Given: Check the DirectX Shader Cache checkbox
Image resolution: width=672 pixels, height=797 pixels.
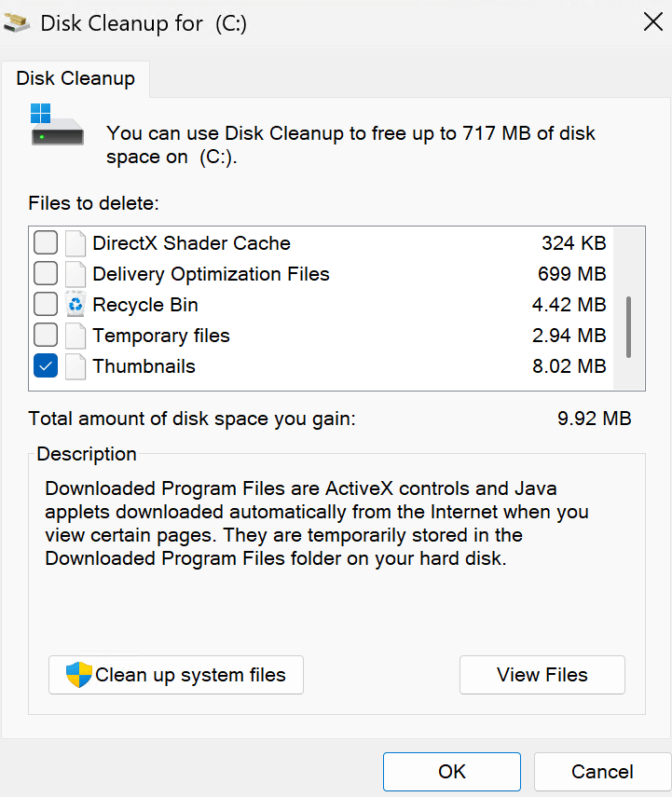Looking at the screenshot, I should click(46, 242).
